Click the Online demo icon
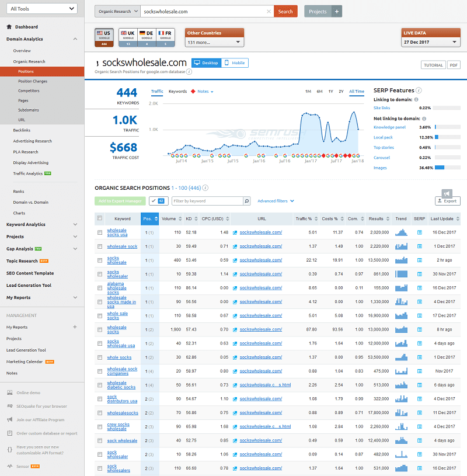The image size is (467, 476). [x=10, y=392]
